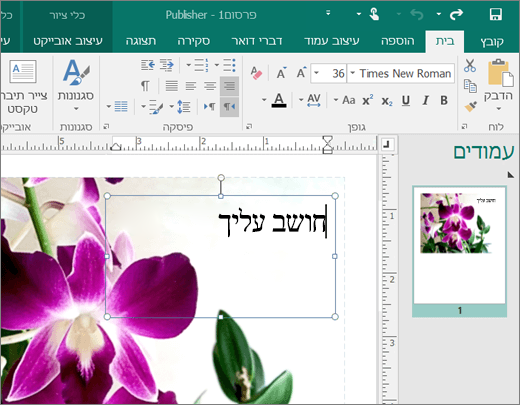Open Clipboard (לוח) dialog launcher

pos(464,126)
